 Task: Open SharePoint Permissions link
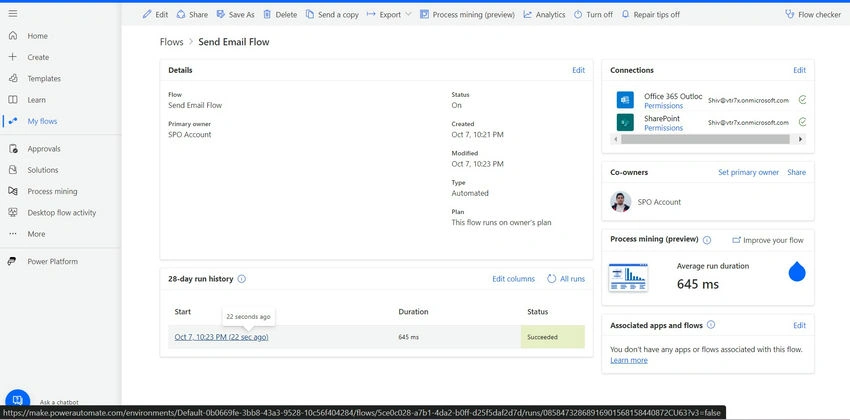(x=664, y=128)
